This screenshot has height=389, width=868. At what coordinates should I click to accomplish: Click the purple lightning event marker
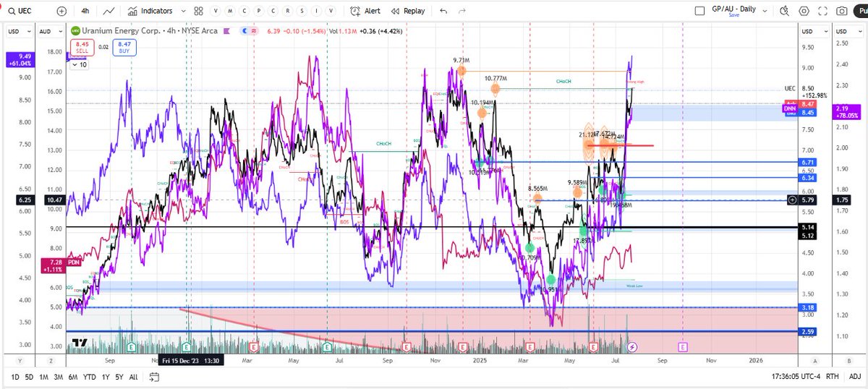(633, 346)
